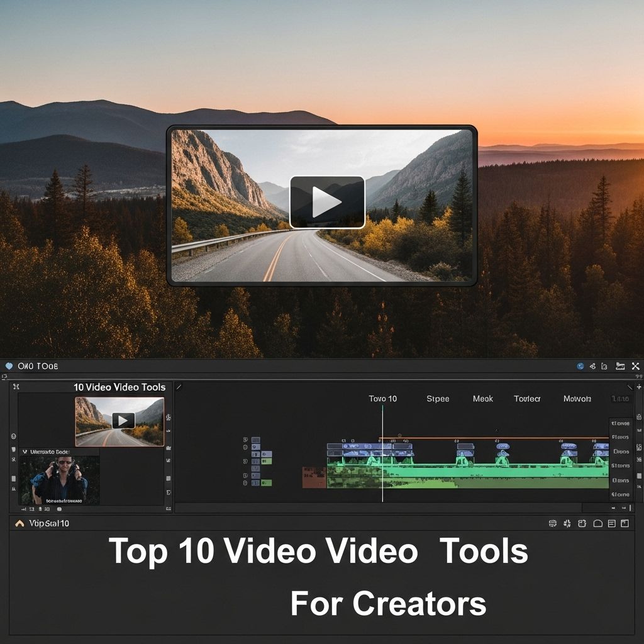Click the blue heart app icon

coord(9,365)
